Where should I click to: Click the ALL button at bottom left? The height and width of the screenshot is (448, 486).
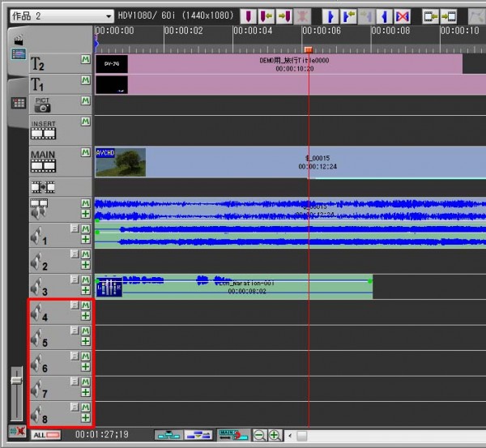[x=47, y=436]
